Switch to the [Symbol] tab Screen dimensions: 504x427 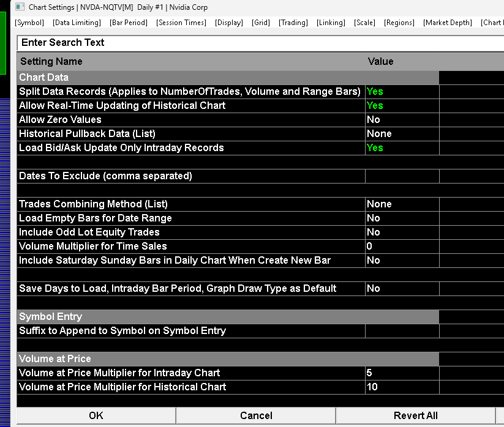29,23
